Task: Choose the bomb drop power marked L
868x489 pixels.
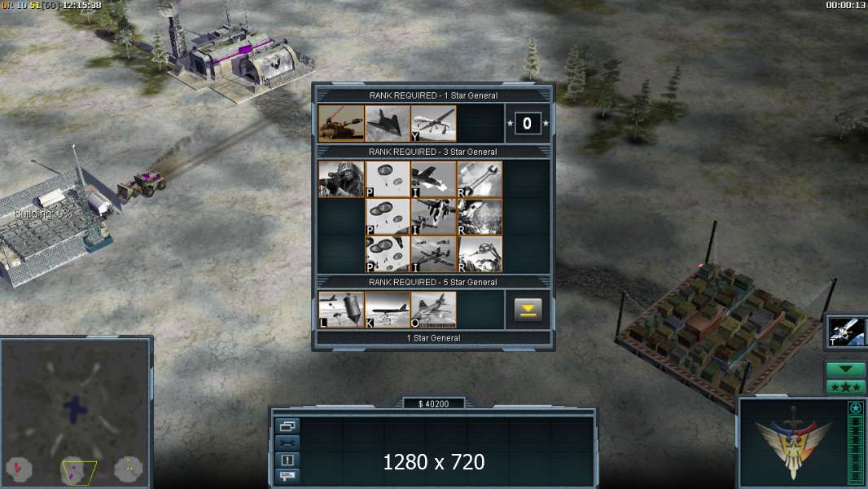Action: (x=341, y=310)
